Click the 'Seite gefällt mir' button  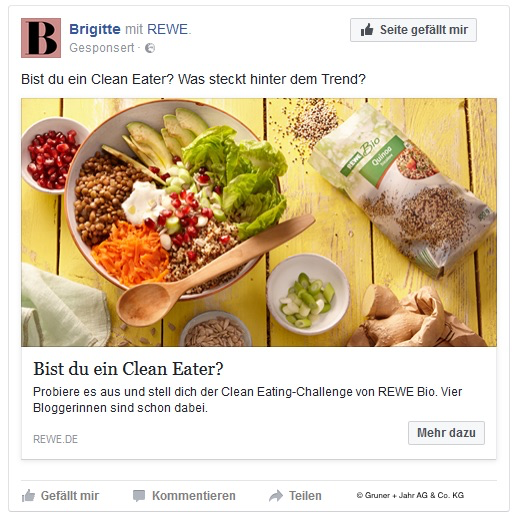413,30
